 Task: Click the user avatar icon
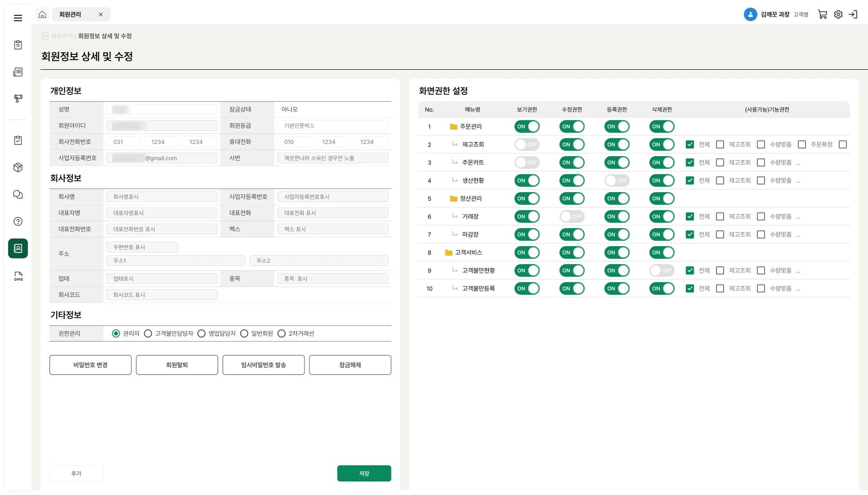(750, 14)
